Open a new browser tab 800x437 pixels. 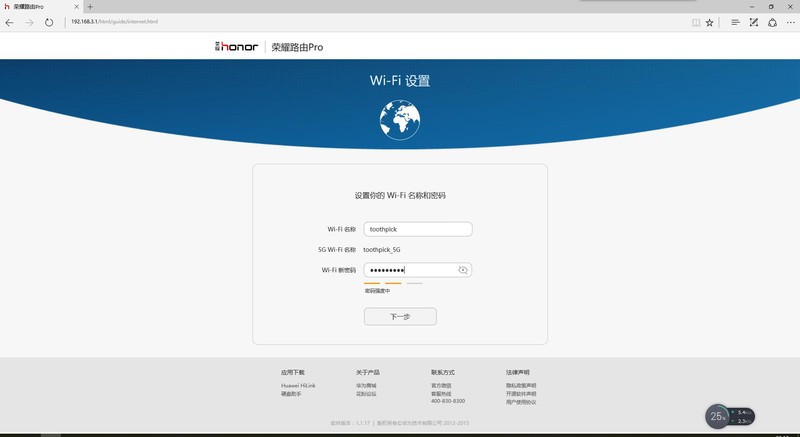[90, 7]
